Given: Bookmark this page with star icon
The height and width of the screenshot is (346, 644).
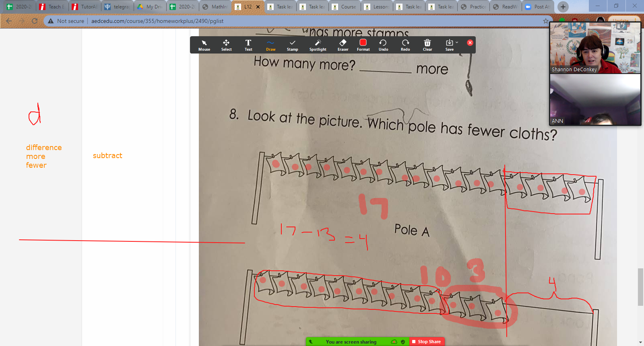Looking at the screenshot, I should pos(546,21).
